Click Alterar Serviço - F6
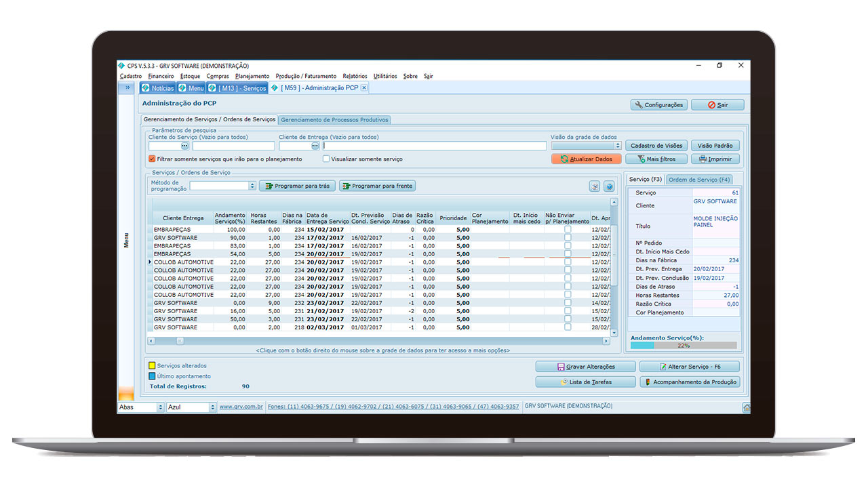868x488 pixels. pos(689,367)
